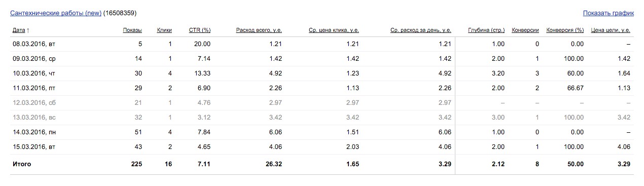Sort by Расход всего, у.е. header
This screenshot has height=186, width=644.
(259, 30)
